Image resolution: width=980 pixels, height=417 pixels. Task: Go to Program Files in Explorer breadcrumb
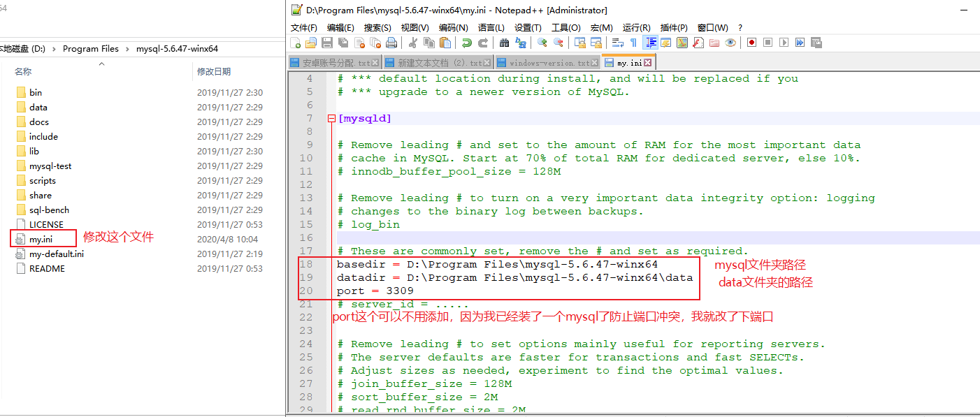point(91,49)
